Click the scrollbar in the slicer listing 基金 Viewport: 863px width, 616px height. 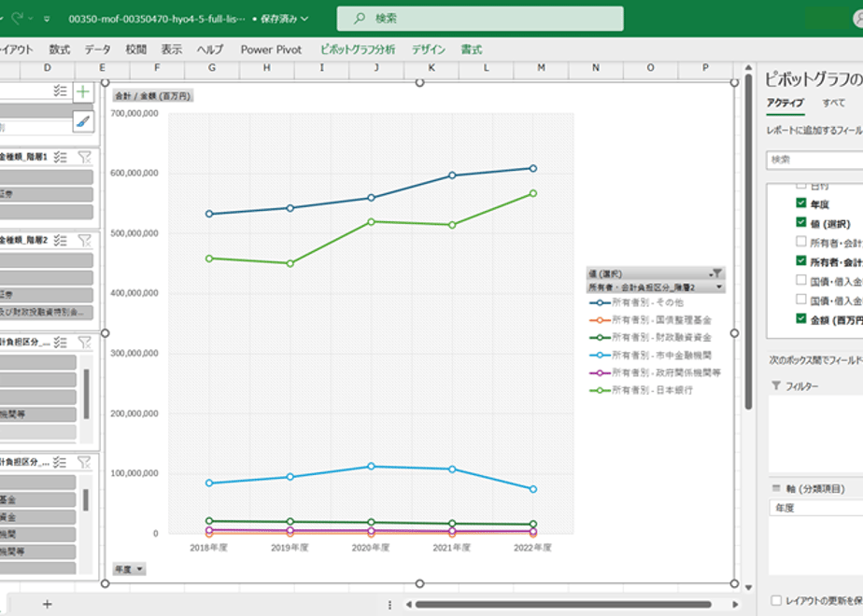[x=86, y=500]
